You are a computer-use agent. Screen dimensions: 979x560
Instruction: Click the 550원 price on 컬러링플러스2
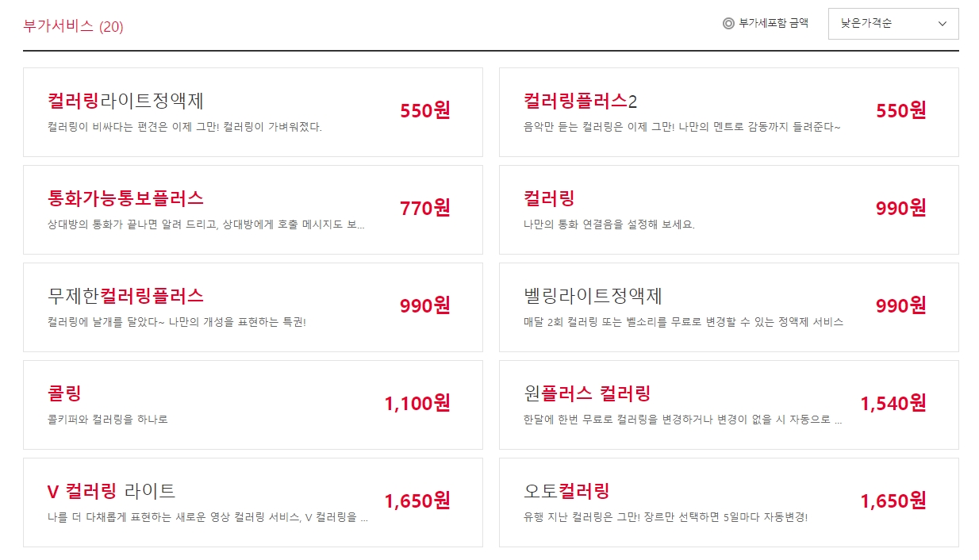point(900,111)
